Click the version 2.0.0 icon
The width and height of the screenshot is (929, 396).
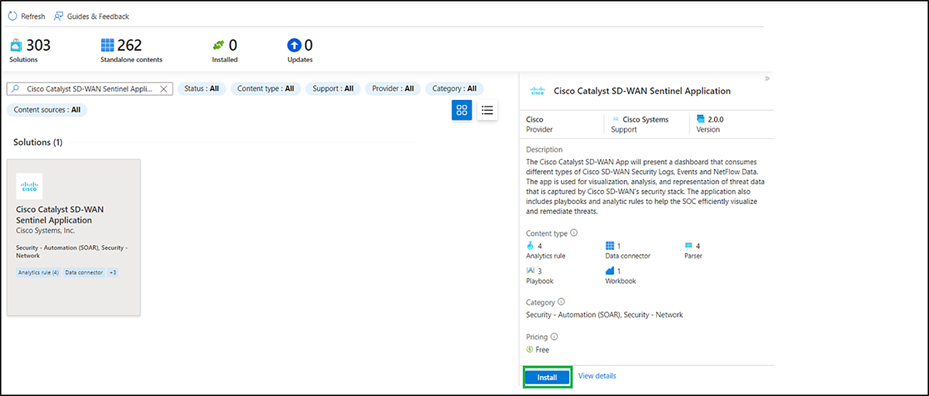point(701,119)
